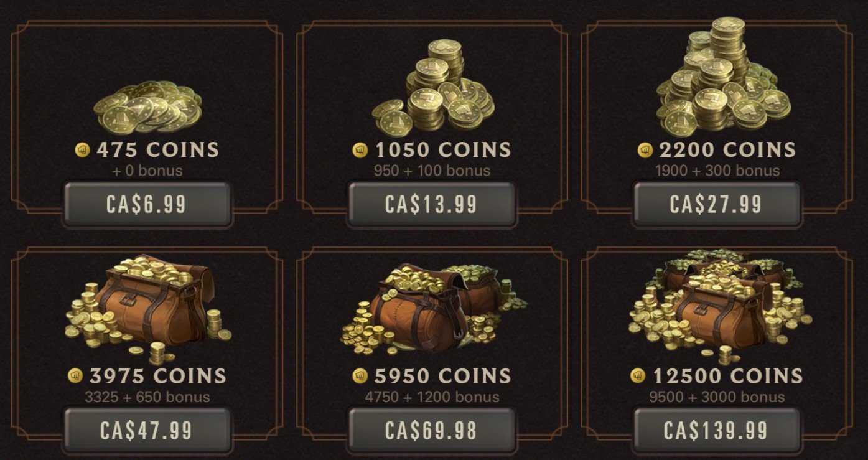The image size is (868, 460).
Task: Click the small coin pile image above 475 Coins
Action: click(x=147, y=106)
